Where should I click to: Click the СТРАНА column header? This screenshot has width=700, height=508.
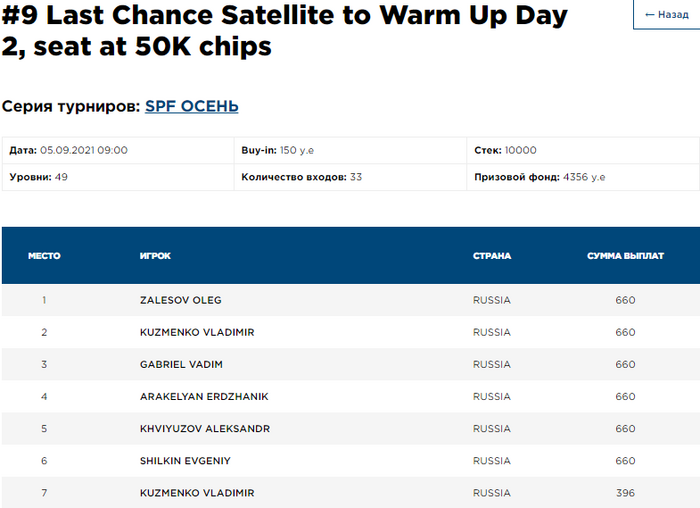[492, 256]
